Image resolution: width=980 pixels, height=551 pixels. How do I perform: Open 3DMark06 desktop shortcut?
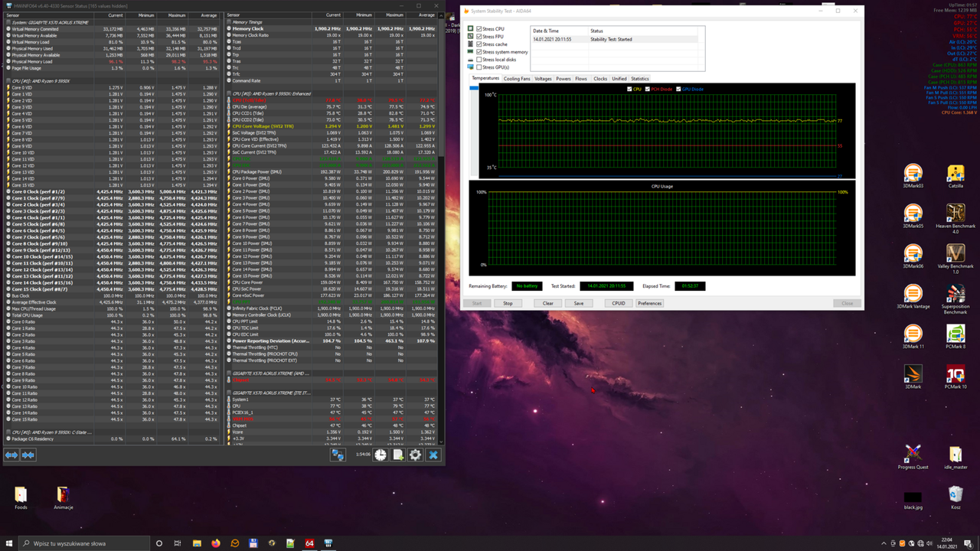pos(913,256)
